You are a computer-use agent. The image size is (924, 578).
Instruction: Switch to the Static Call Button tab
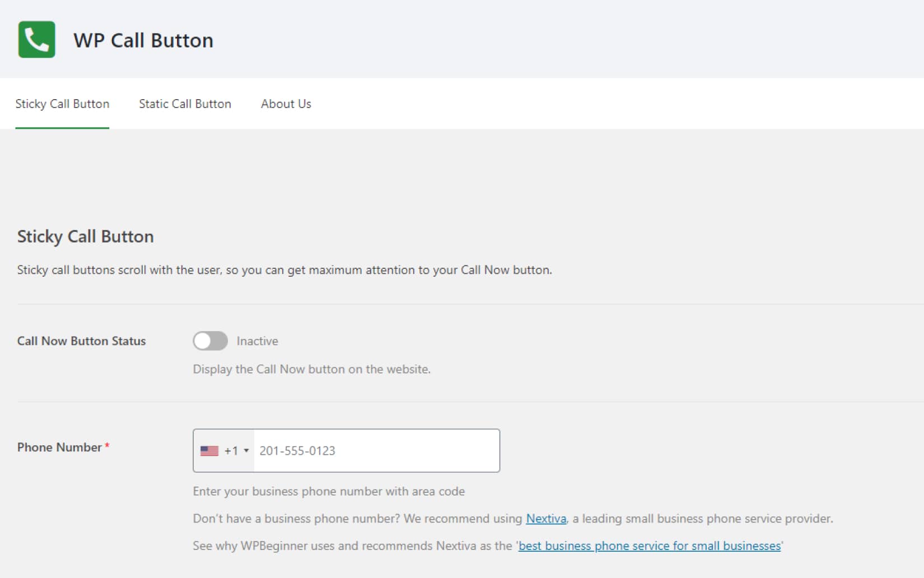point(185,104)
